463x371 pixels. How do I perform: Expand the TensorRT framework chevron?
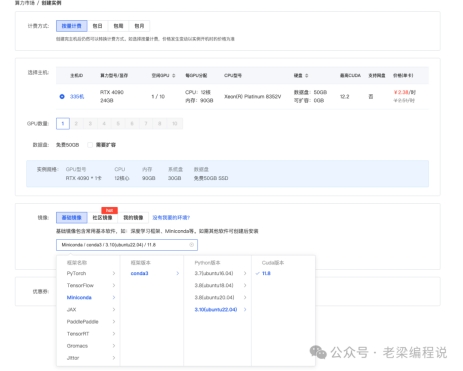114,334
